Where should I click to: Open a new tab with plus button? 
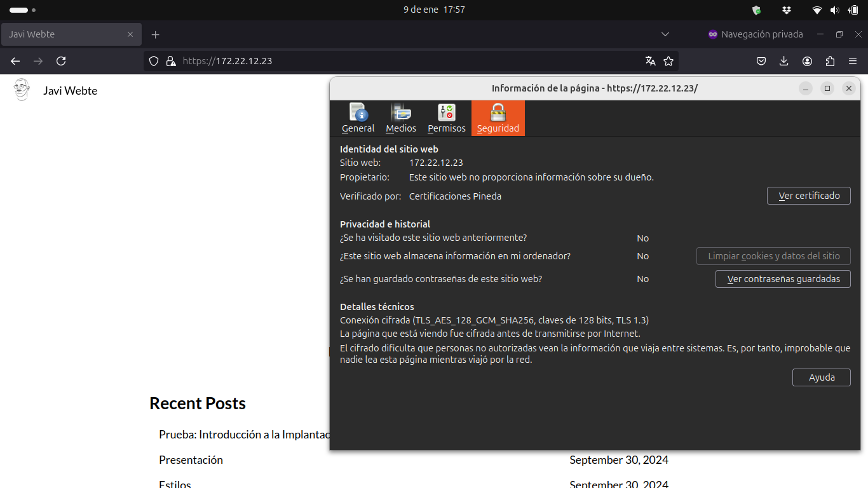point(156,34)
